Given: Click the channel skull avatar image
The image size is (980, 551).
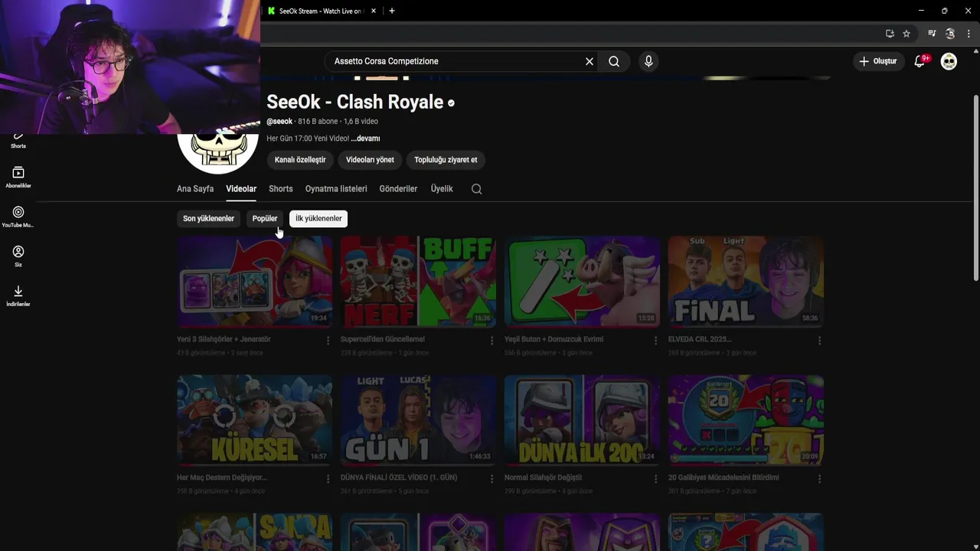Looking at the screenshot, I should (x=217, y=153).
